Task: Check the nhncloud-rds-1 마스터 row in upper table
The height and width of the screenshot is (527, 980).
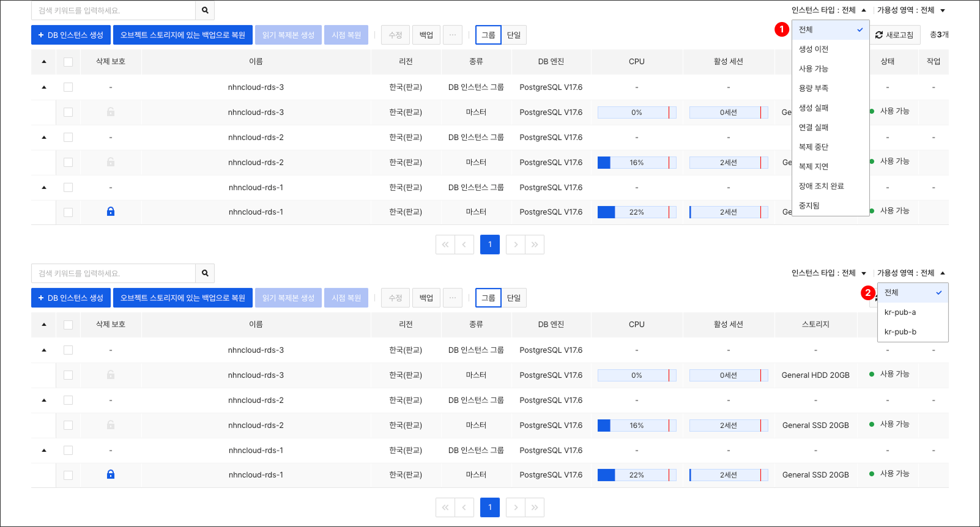Action: [x=68, y=212]
